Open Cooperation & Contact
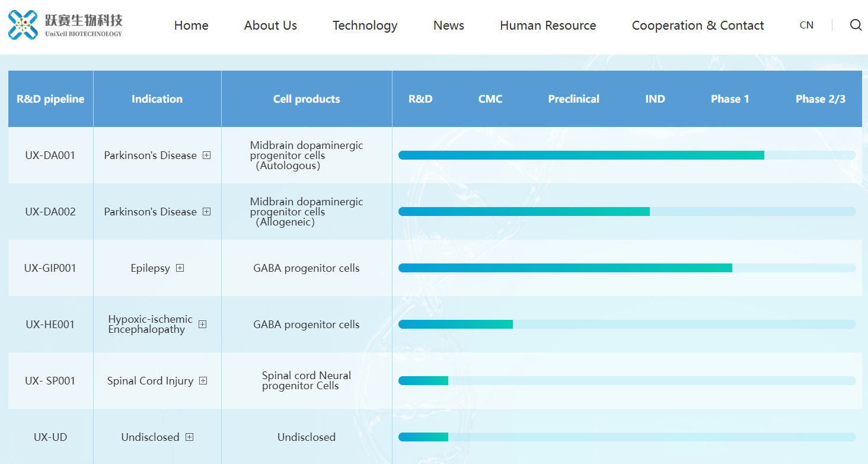The height and width of the screenshot is (464, 868). pyautogui.click(x=698, y=26)
